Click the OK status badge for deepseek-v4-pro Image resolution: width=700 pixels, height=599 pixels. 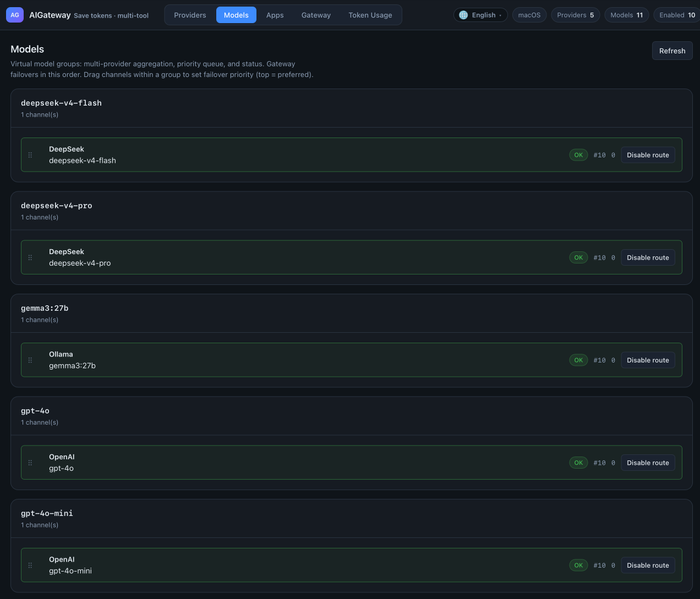coord(578,257)
